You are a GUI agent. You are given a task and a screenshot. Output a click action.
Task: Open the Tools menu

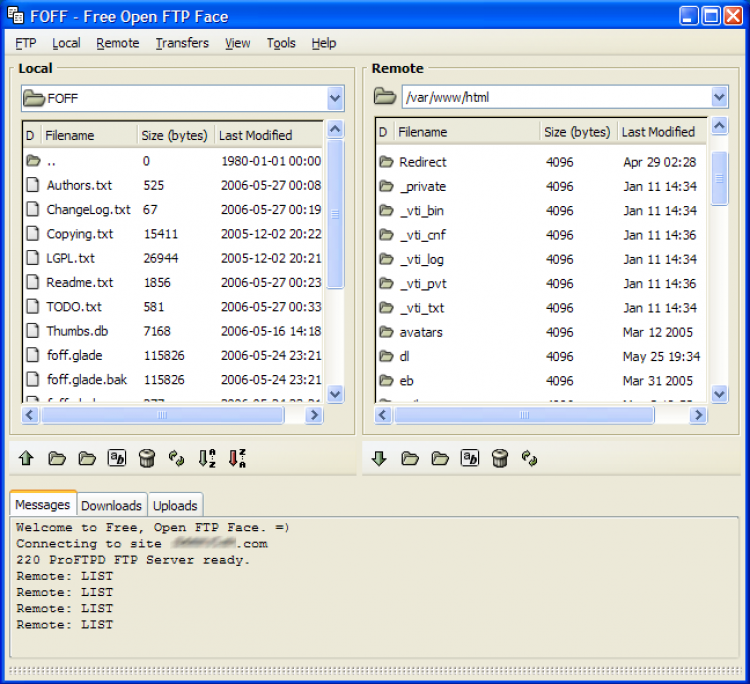[281, 43]
